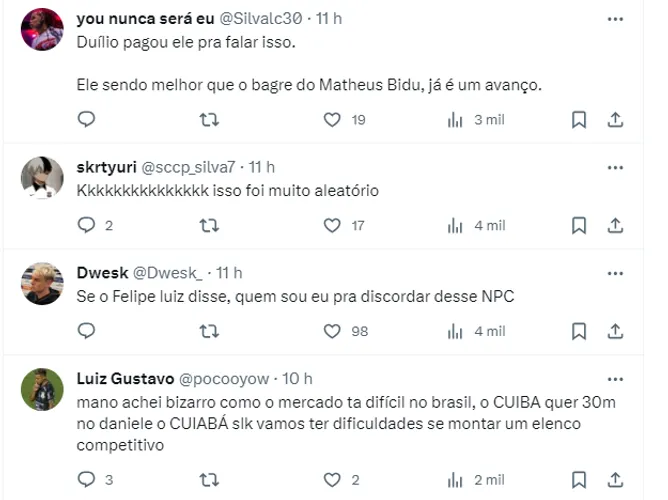The height and width of the screenshot is (500, 668).
Task: Share Luiz Gustavo's tweet
Action: click(616, 481)
